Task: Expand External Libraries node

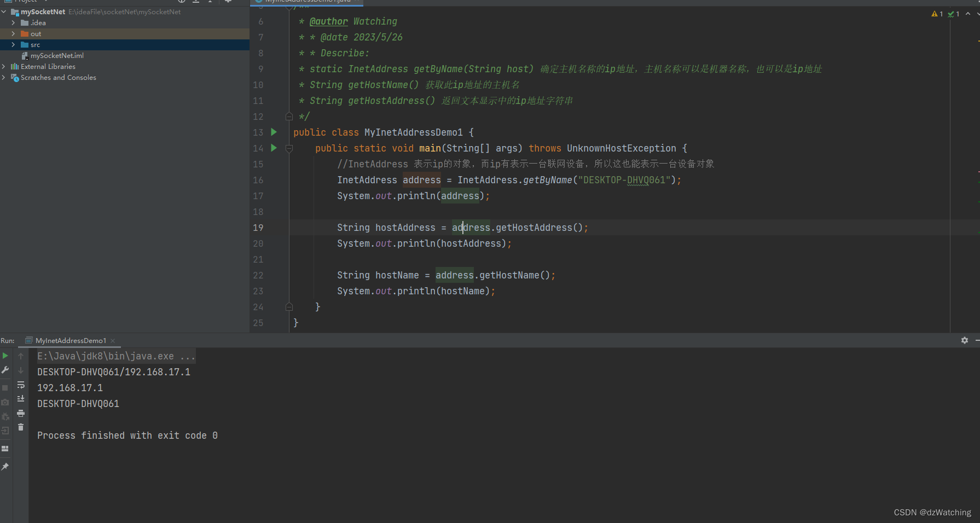Action: coord(4,66)
